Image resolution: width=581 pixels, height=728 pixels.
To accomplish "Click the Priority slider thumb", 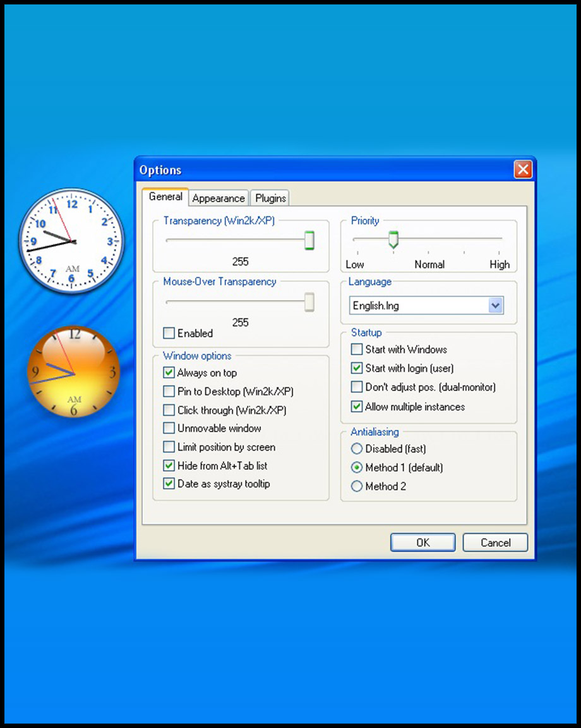I will tap(393, 239).
